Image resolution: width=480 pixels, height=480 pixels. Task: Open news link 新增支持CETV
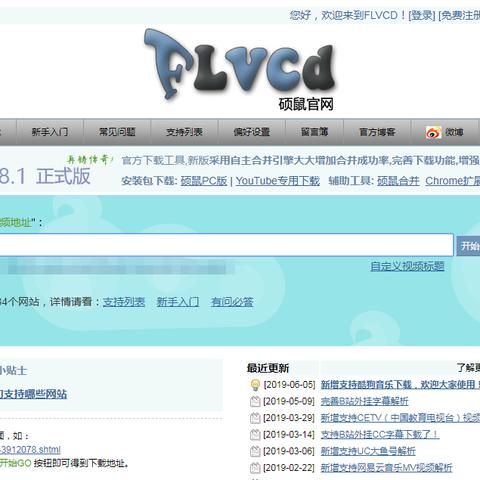[400, 418]
